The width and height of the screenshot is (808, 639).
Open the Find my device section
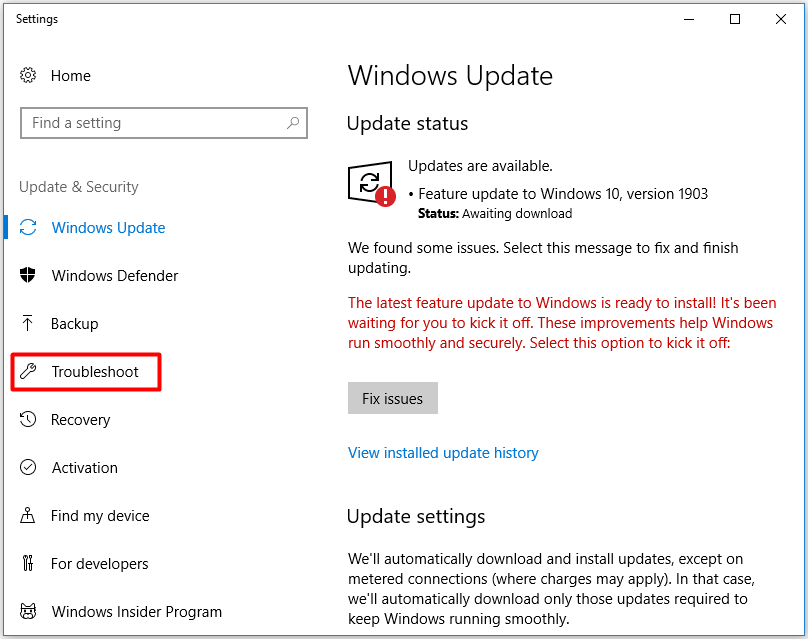click(x=100, y=516)
